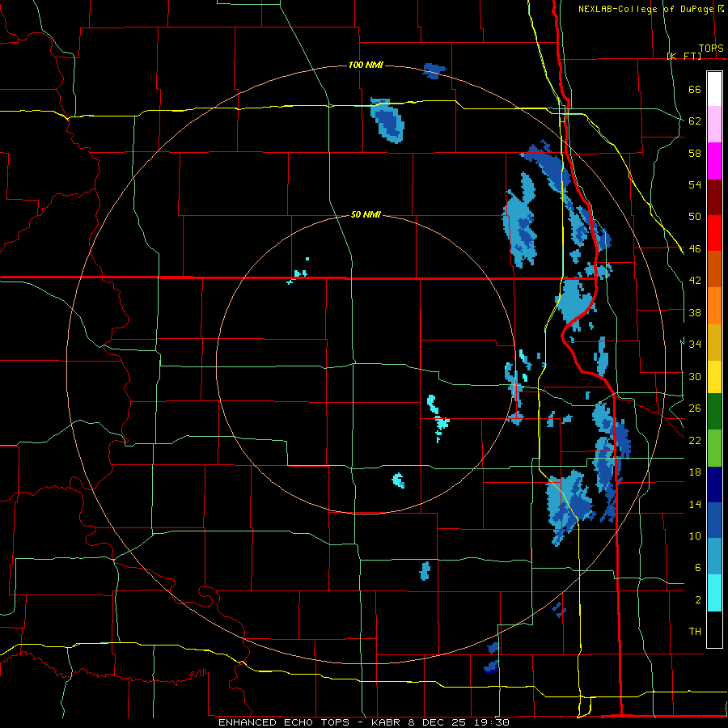The image size is (728, 728).
Task: Select the 10 legend value beside the color bar
Action: [695, 535]
